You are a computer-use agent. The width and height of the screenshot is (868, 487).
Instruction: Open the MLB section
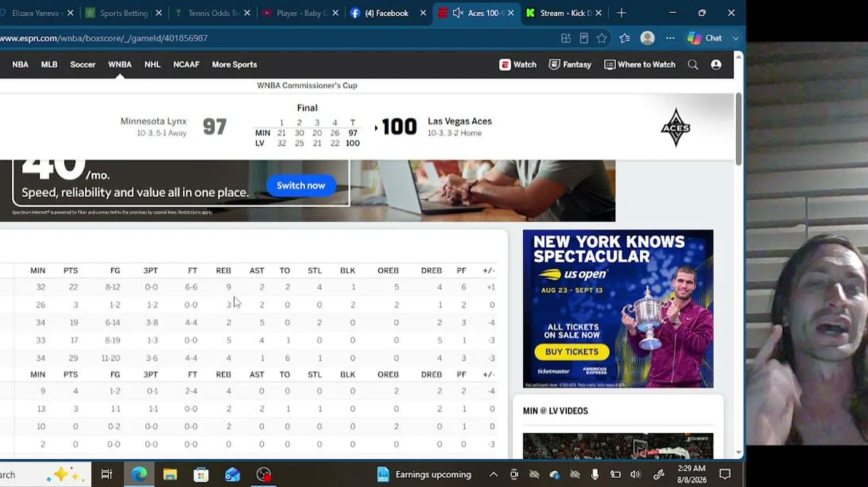point(49,64)
